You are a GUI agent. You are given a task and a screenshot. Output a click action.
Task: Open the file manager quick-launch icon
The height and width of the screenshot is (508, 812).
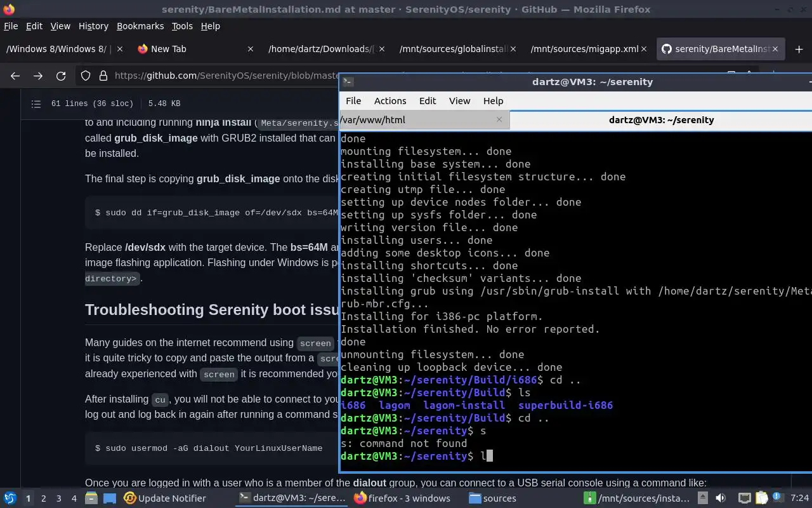click(x=91, y=498)
